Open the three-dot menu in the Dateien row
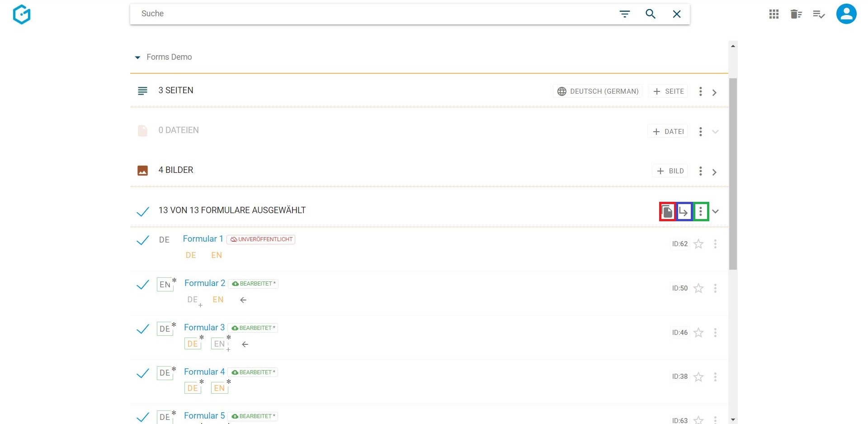This screenshot has height=424, width=868. 700,131
